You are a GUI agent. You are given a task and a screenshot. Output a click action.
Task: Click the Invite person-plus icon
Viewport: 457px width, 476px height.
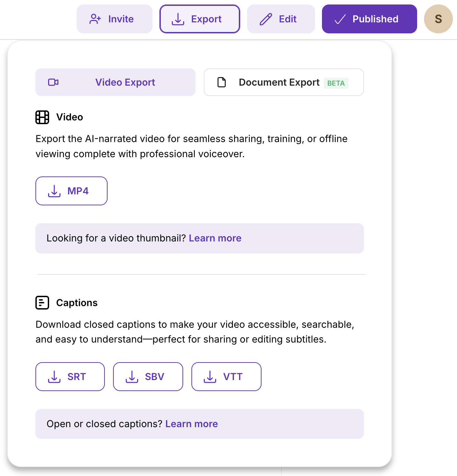coord(95,19)
